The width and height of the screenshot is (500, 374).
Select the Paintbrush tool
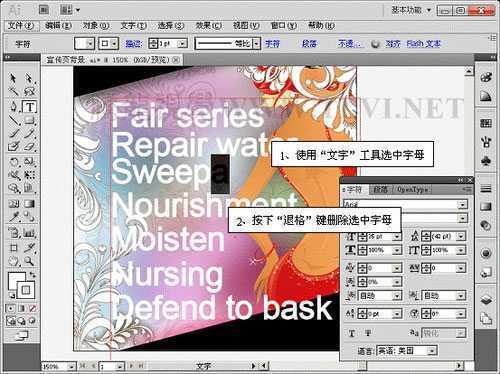[x=13, y=133]
